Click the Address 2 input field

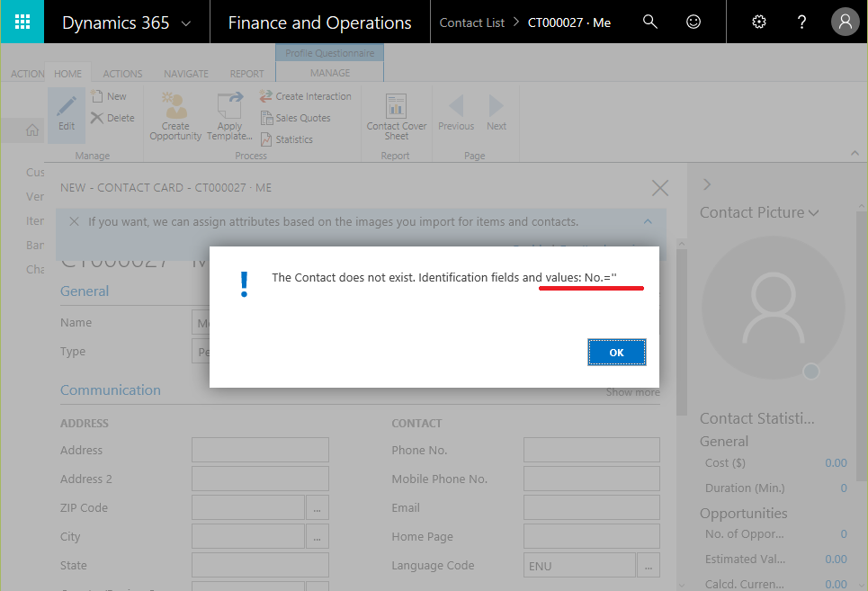pos(260,479)
